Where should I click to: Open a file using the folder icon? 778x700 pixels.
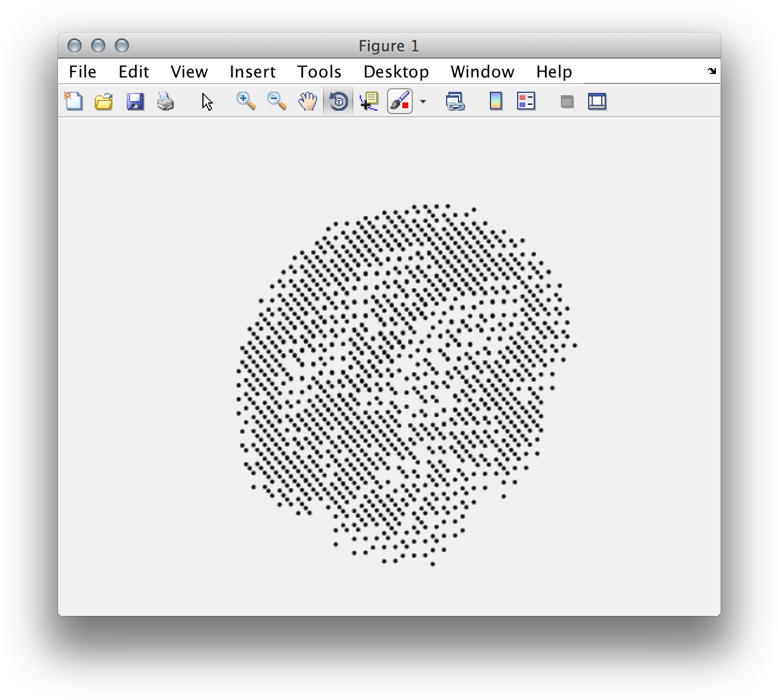click(x=104, y=102)
